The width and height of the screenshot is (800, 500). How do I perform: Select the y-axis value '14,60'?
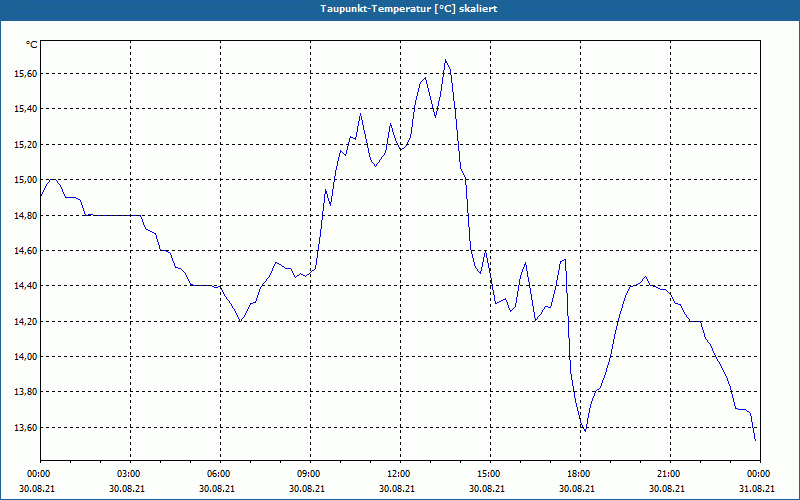[26, 251]
